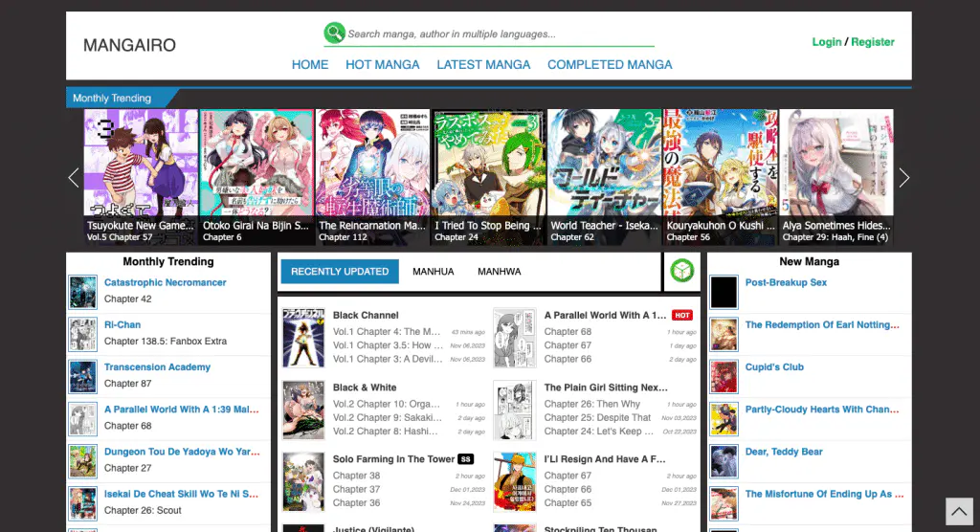Open Dear, Teddy Bear link
This screenshot has width=980, height=532.
tap(784, 452)
